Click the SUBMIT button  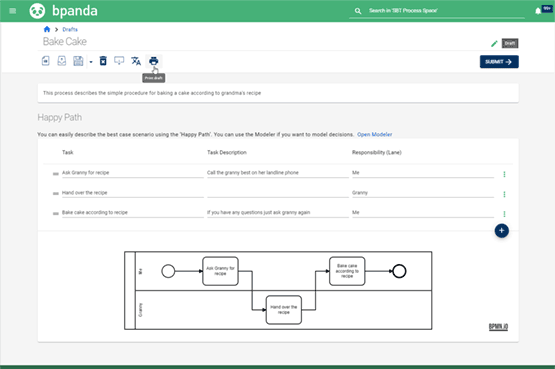pos(499,62)
